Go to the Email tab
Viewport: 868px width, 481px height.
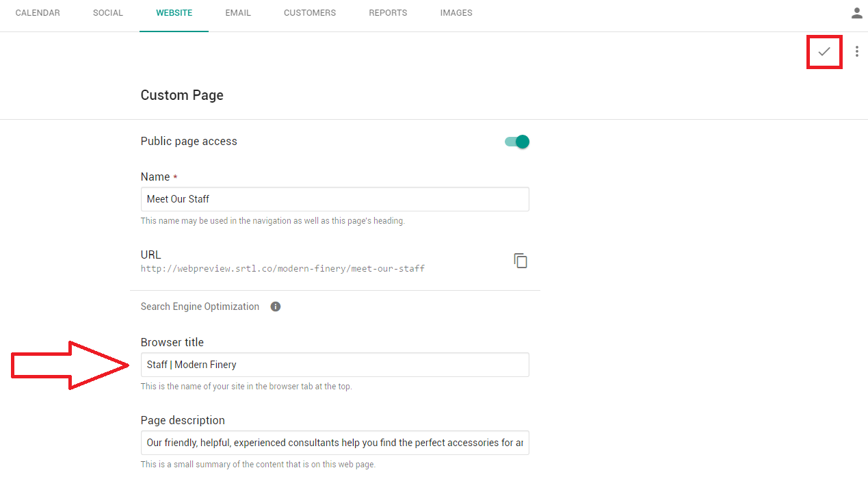238,13
